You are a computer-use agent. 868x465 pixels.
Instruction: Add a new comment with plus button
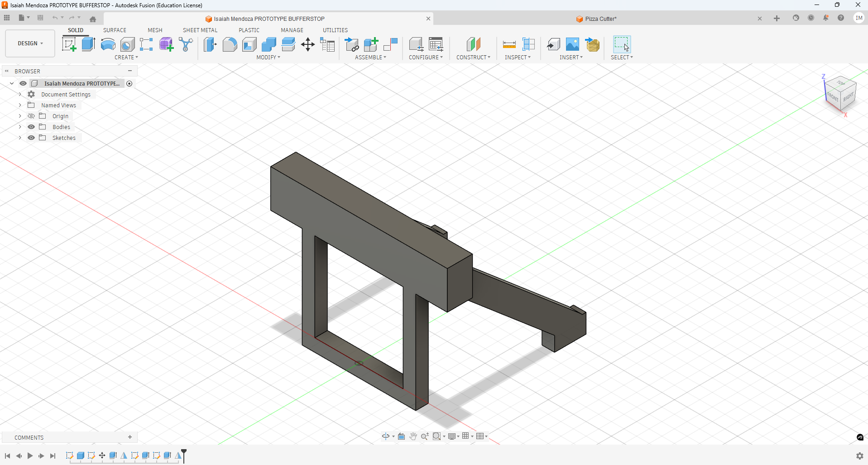pyautogui.click(x=130, y=437)
